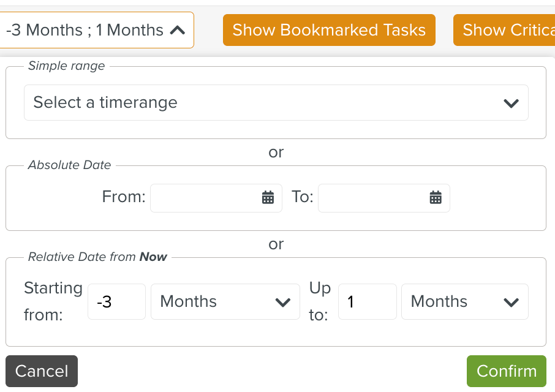Click the 'Starting from:' label text
Image resolution: width=555 pixels, height=392 pixels.
pos(53,301)
